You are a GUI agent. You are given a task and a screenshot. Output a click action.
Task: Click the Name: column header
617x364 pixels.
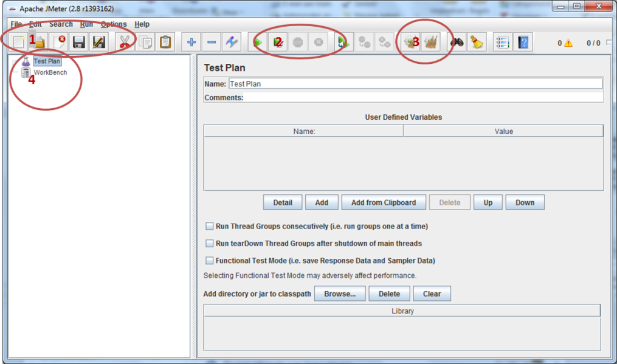pos(304,131)
